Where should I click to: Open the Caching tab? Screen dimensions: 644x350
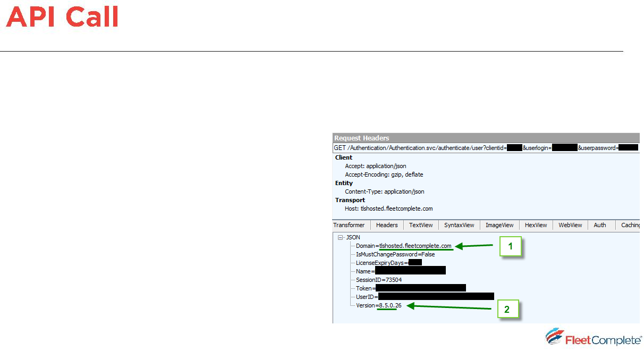pos(630,225)
